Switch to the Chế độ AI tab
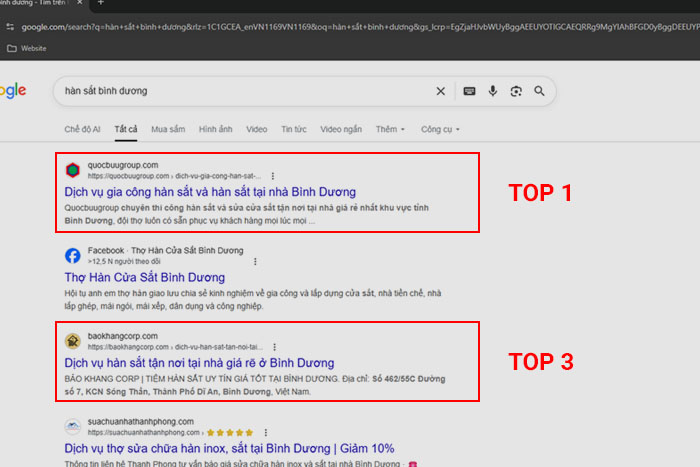700x467 pixels. (82, 129)
